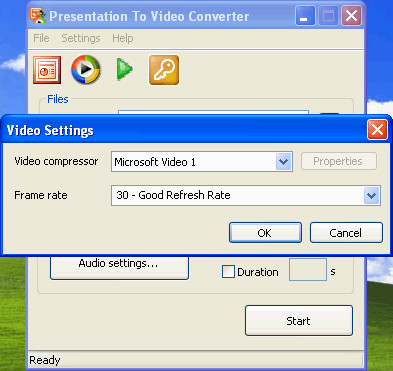This screenshot has width=393, height=371.
Task: Toggle the Duration checkbox
Action: coord(228,272)
